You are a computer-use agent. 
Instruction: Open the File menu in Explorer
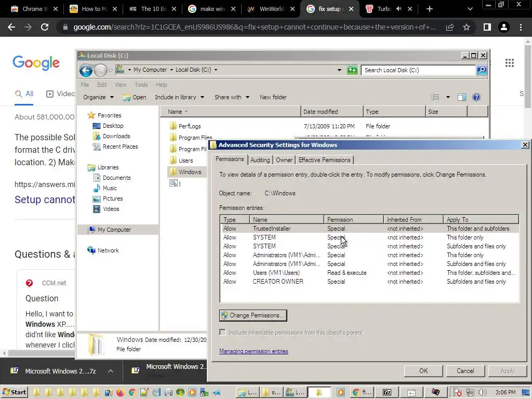click(85, 85)
